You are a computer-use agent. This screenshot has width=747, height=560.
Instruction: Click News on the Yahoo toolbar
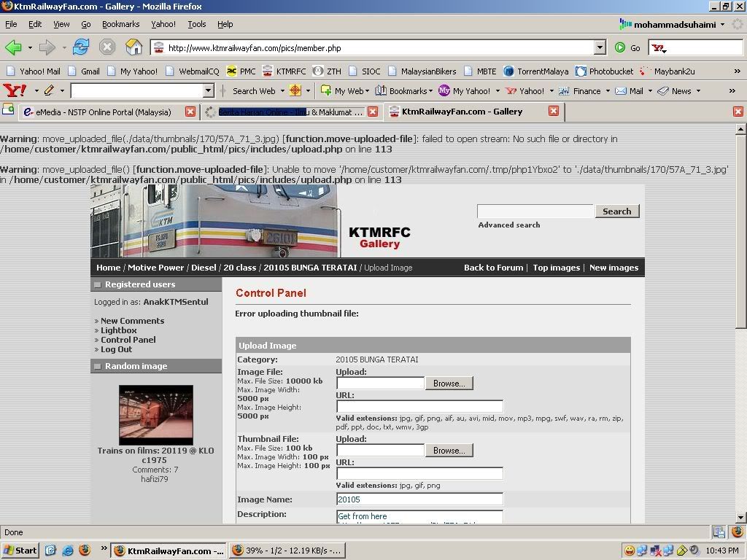[675, 91]
